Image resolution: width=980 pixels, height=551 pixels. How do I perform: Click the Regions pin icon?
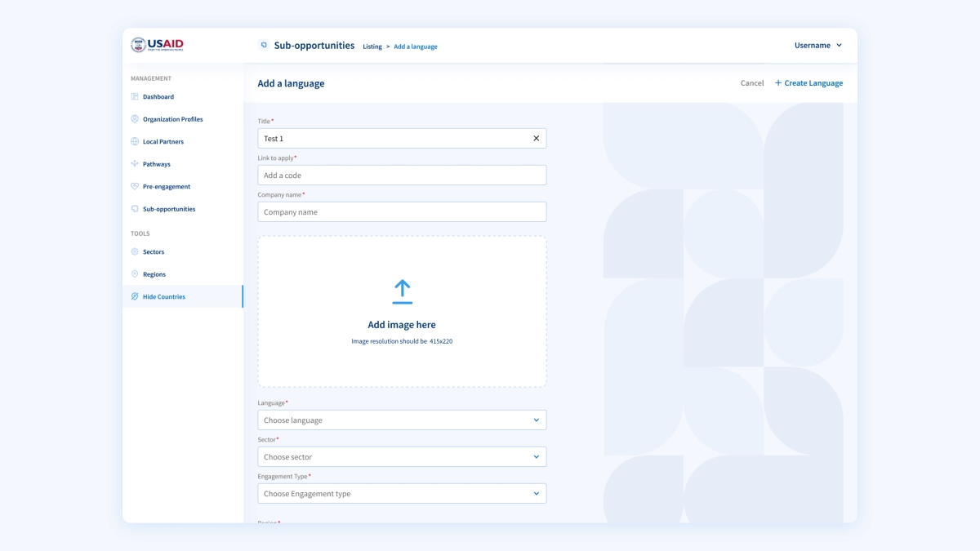tap(135, 274)
